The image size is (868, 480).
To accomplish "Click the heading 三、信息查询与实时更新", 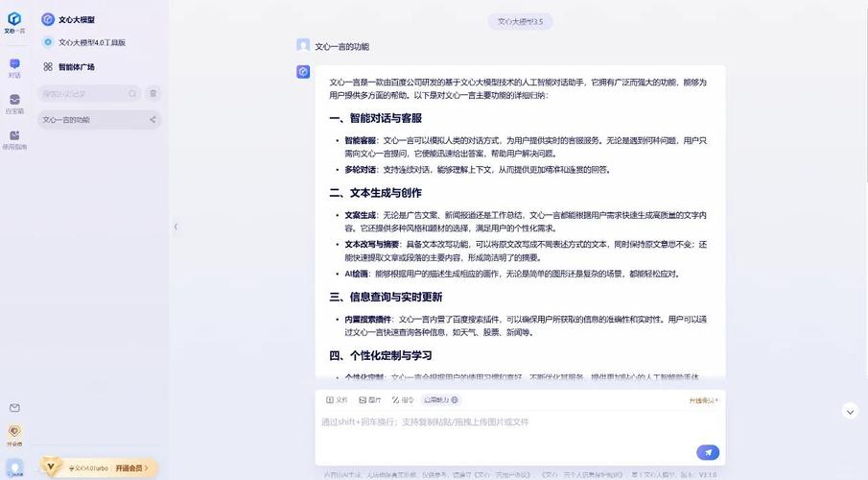I will coord(386,297).
